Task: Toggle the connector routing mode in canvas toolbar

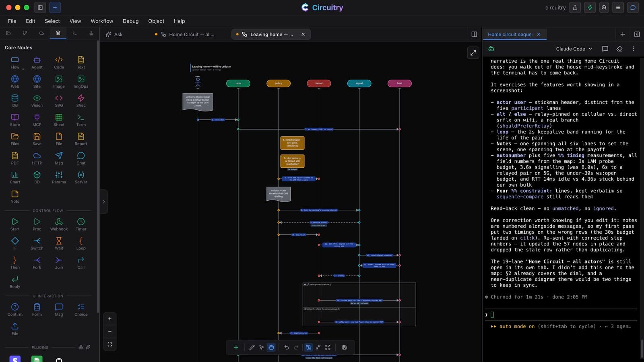Action: click(x=308, y=348)
